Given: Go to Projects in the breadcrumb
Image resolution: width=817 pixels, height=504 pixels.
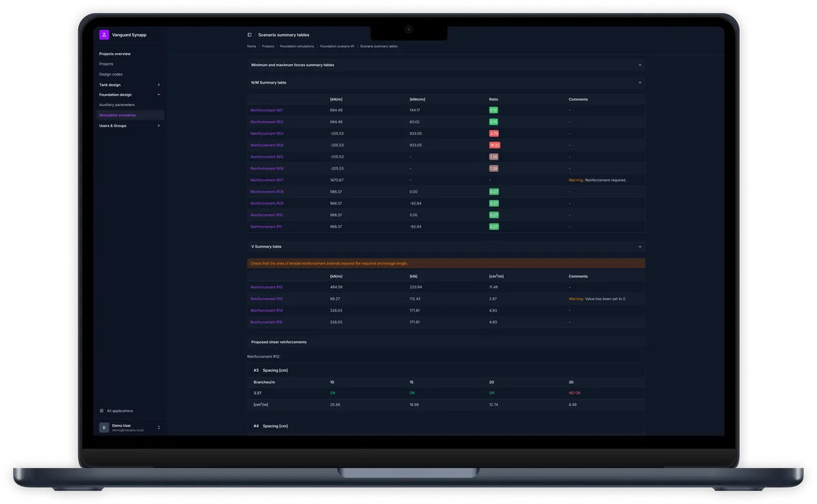Looking at the screenshot, I should coord(268,46).
